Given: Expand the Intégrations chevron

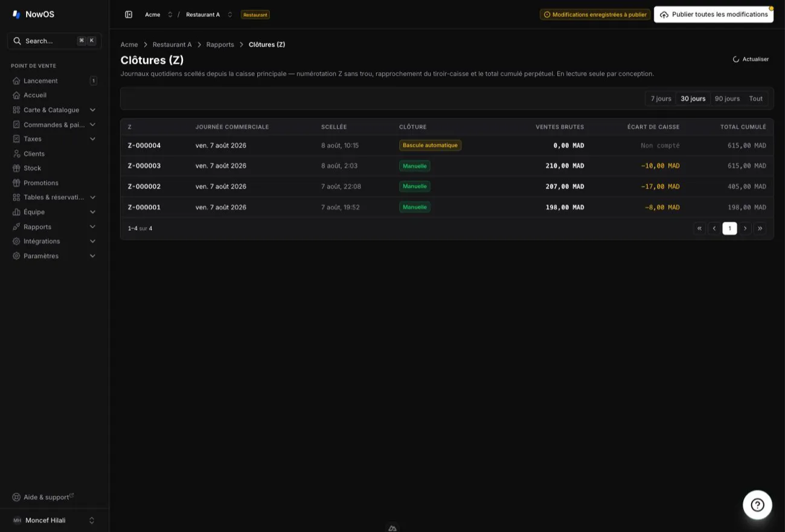Looking at the screenshot, I should point(92,242).
